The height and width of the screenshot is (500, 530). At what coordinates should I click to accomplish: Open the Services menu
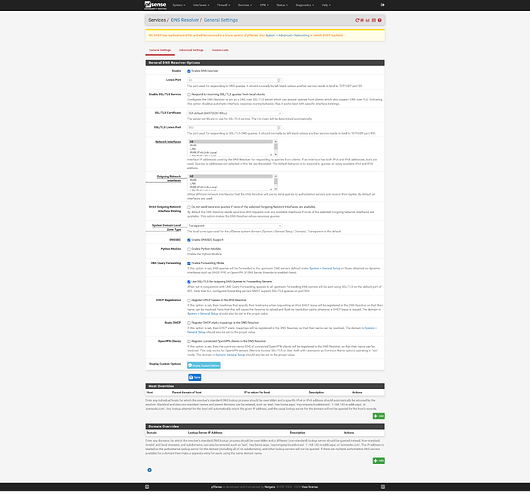pyautogui.click(x=245, y=5)
